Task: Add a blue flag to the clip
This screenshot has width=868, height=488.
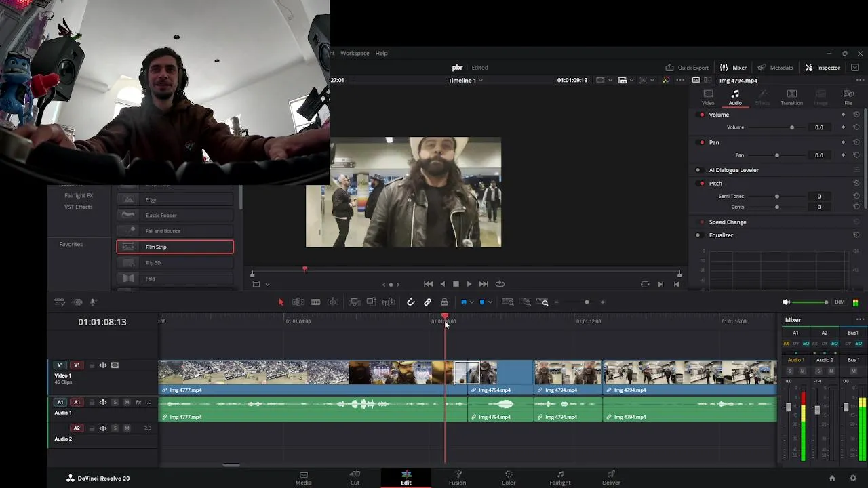Action: tap(464, 302)
